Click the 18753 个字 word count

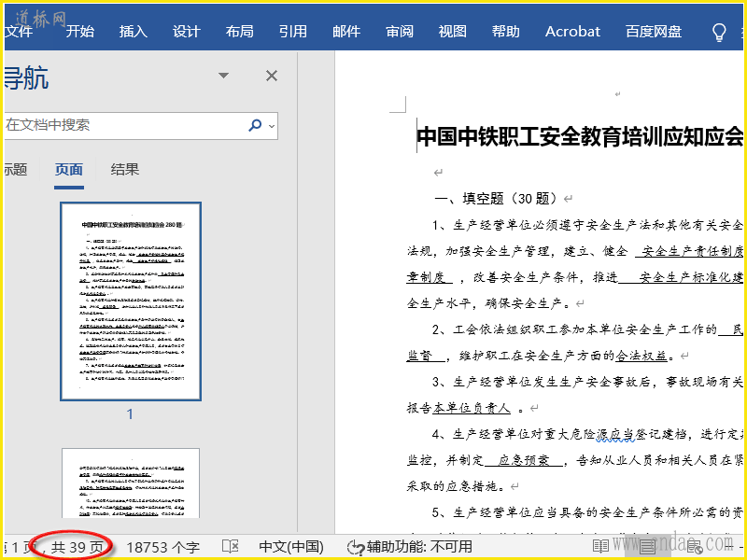pyautogui.click(x=162, y=547)
